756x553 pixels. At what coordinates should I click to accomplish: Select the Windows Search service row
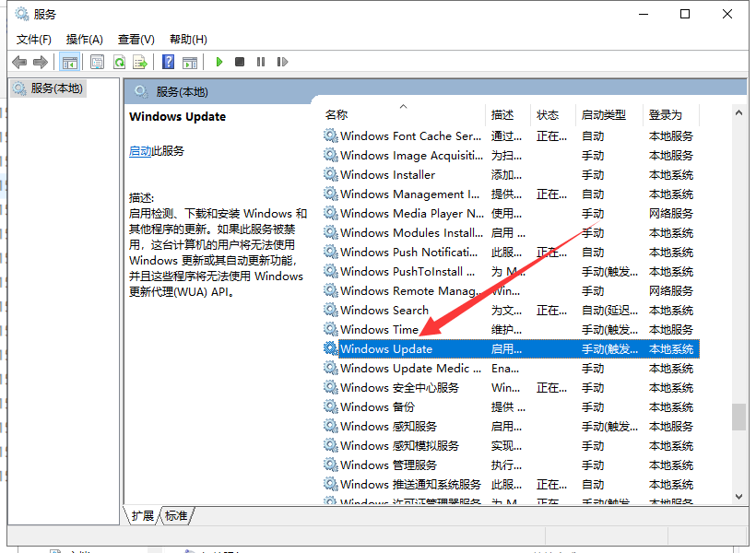pos(387,310)
